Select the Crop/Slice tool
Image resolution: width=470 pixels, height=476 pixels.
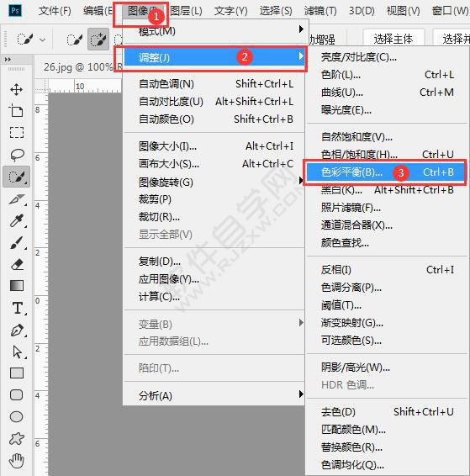[17, 199]
